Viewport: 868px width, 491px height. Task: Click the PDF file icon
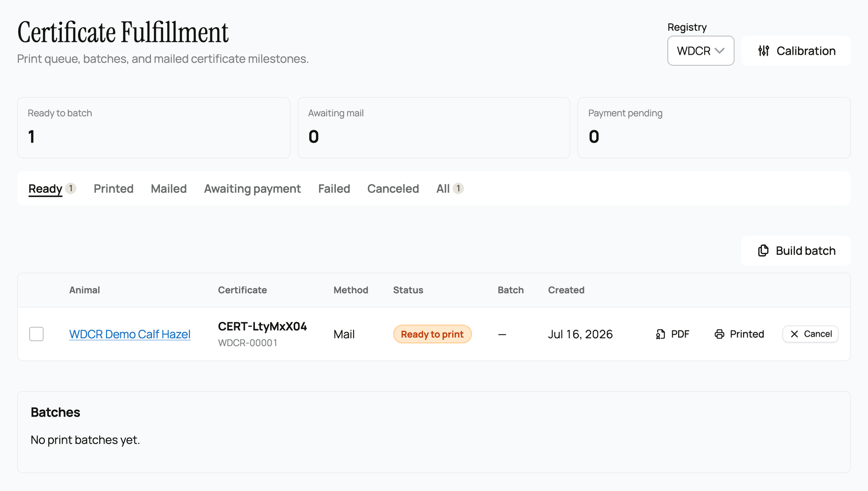[x=660, y=334]
